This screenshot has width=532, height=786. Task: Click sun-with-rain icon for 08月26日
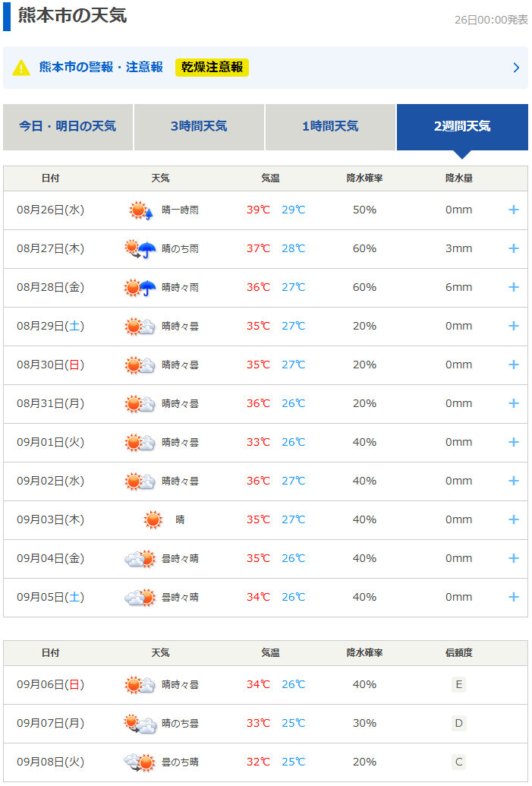point(140,210)
